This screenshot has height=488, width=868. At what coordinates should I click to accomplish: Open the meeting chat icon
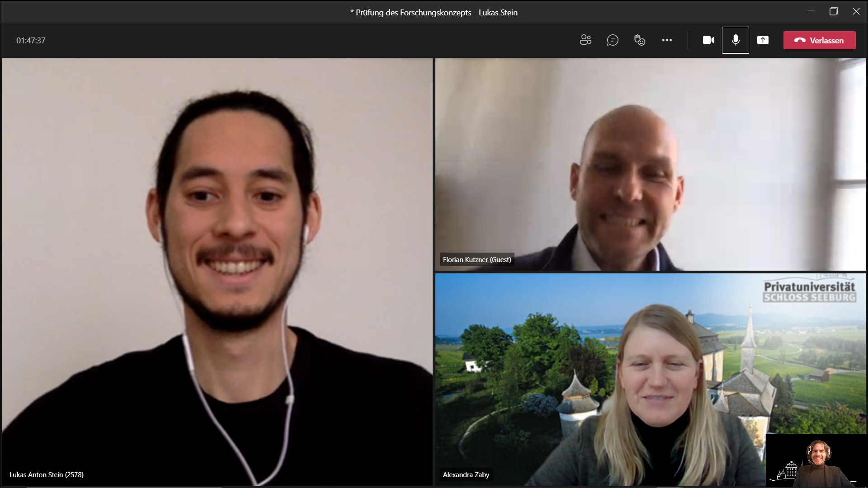pos(613,40)
